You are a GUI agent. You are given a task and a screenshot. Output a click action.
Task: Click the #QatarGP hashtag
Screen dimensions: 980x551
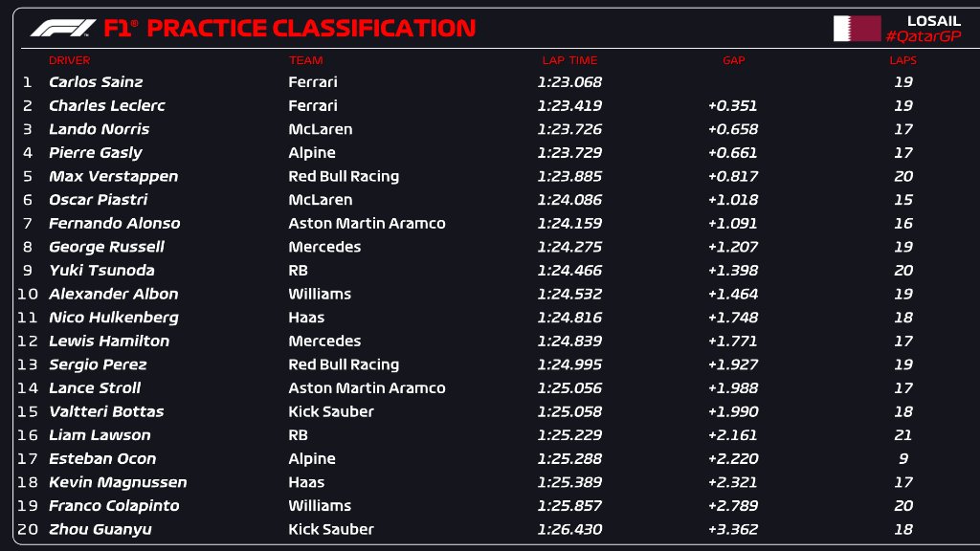tap(923, 36)
